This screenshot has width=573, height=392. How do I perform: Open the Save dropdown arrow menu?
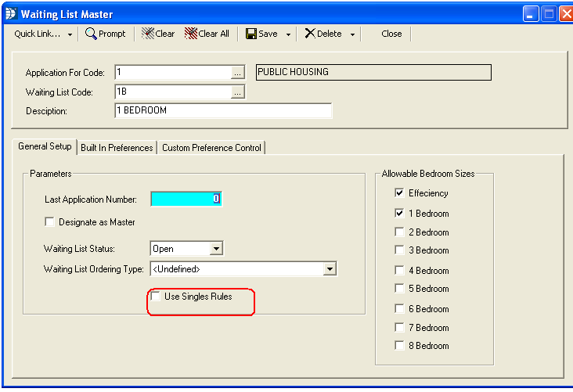(288, 34)
